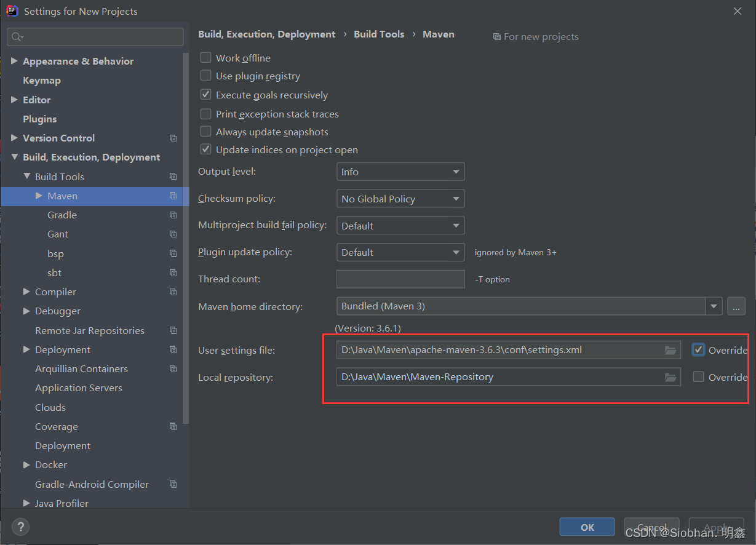756x545 pixels.
Task: Expand the Java Profiler node
Action: coord(26,503)
